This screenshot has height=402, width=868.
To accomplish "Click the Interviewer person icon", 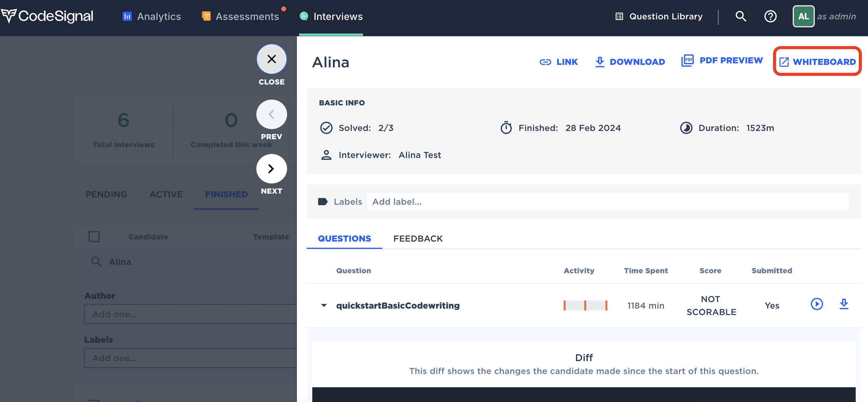I will pos(326,155).
